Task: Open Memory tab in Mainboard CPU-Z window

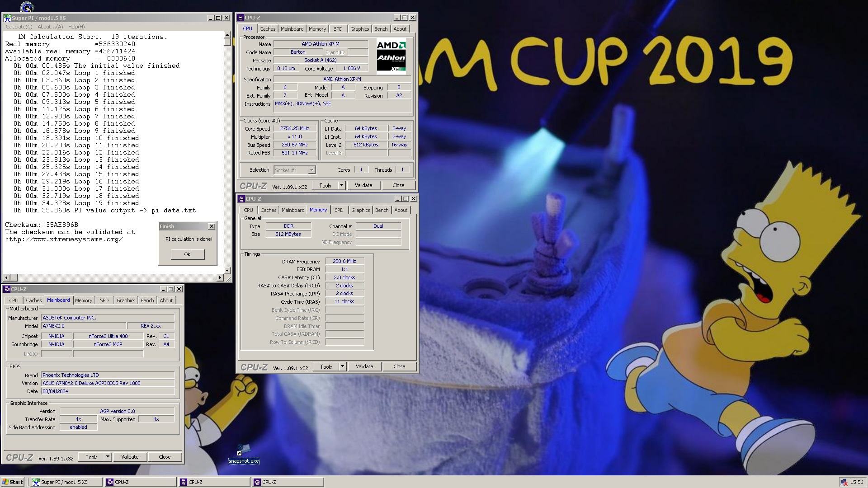Action: [x=83, y=300]
